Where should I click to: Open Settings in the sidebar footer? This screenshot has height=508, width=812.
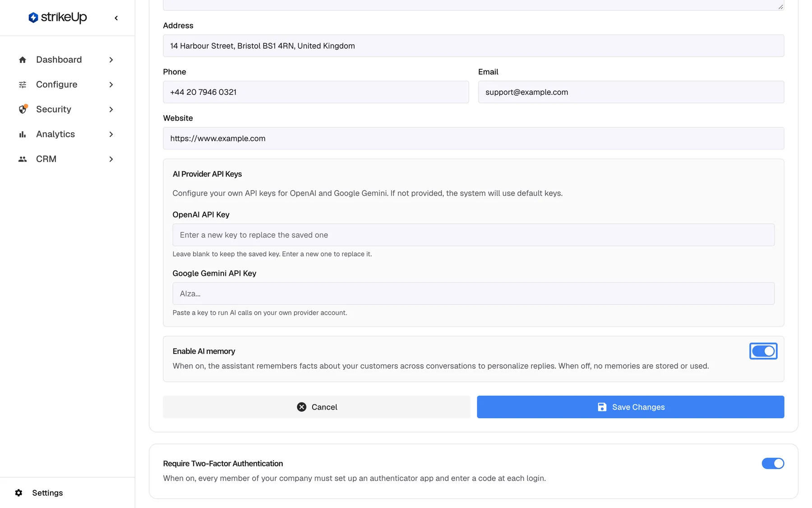(39, 493)
